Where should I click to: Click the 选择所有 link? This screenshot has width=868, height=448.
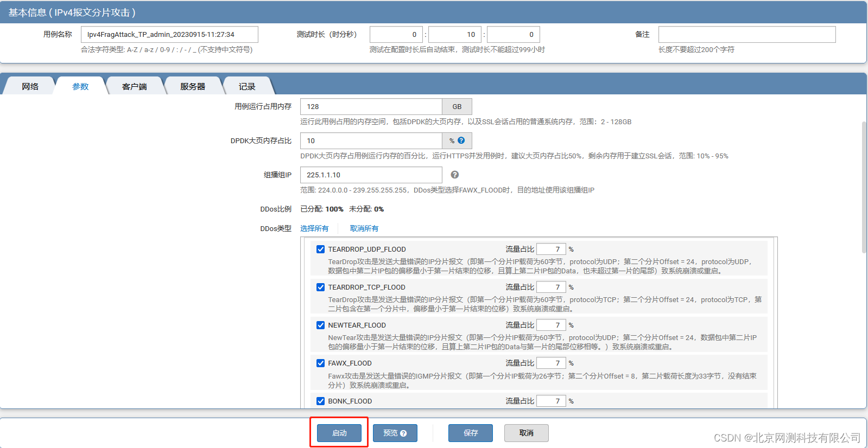coord(314,228)
